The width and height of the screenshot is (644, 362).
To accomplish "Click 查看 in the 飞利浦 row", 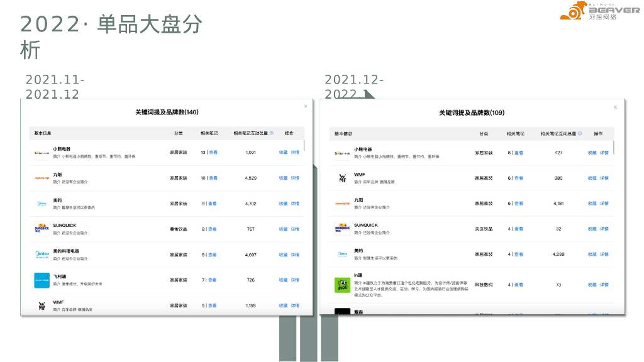I will pyautogui.click(x=213, y=280).
